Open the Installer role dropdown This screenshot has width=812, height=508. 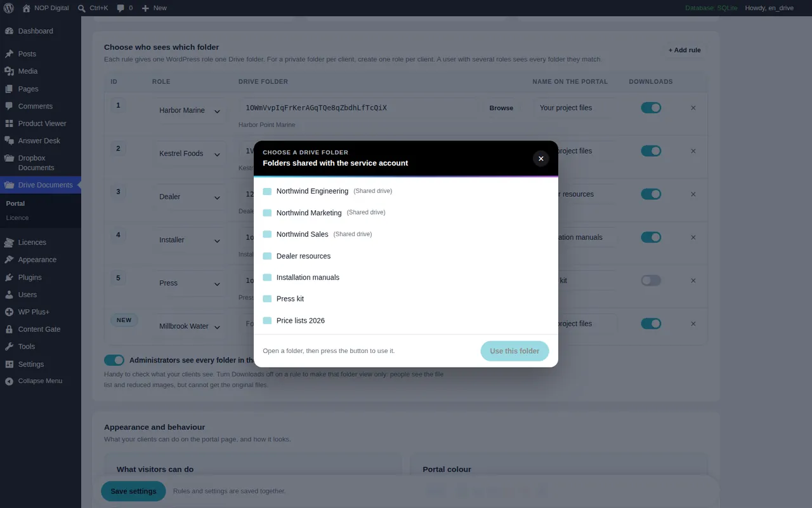[x=189, y=240]
